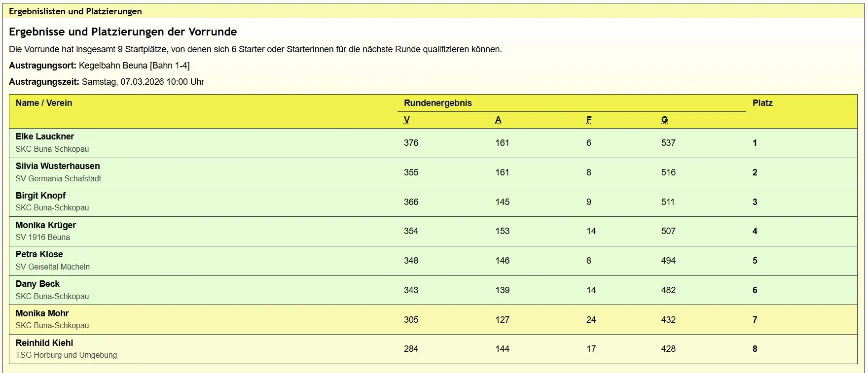The width and height of the screenshot is (868, 373).
Task: Click the heading Ergebnisse und Platzierungen der Vorrunde
Action: [x=123, y=32]
